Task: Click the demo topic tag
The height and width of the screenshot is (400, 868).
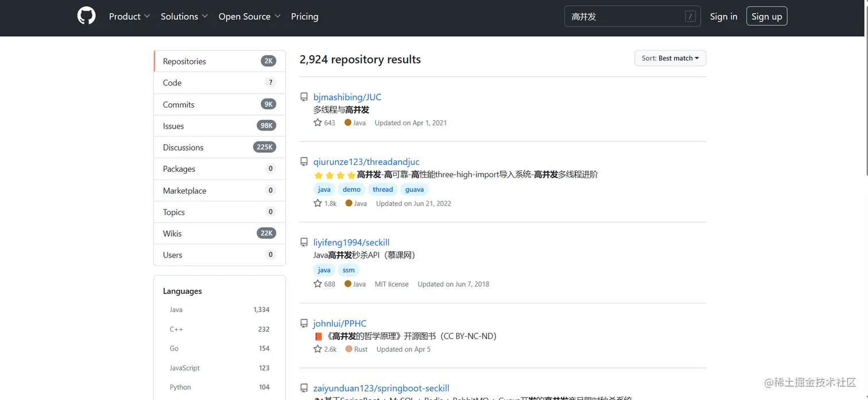Action: [352, 190]
